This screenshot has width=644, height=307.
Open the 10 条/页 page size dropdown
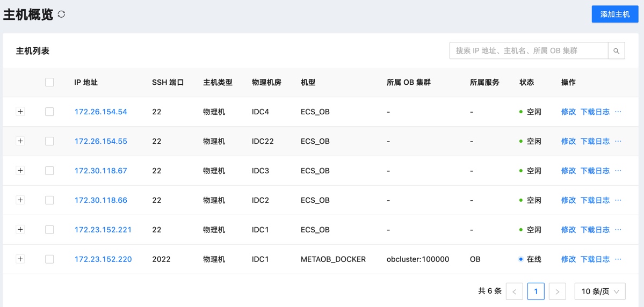(x=600, y=291)
